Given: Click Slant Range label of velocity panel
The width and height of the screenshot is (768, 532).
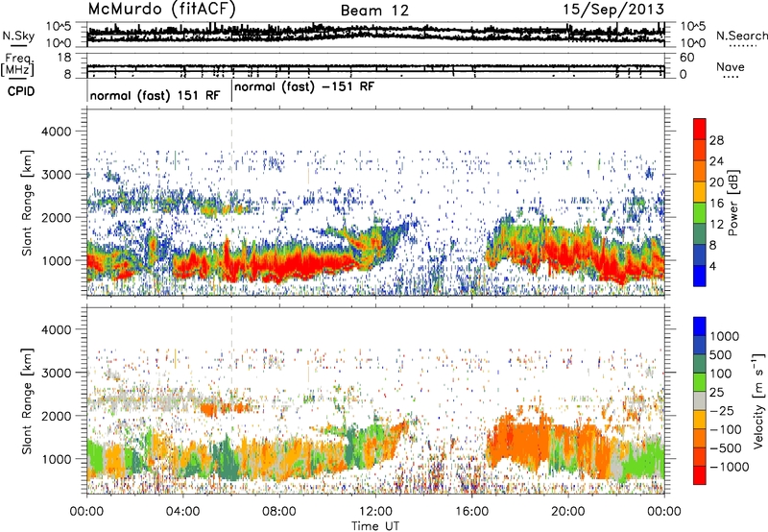Looking at the screenshot, I should 28,401.
